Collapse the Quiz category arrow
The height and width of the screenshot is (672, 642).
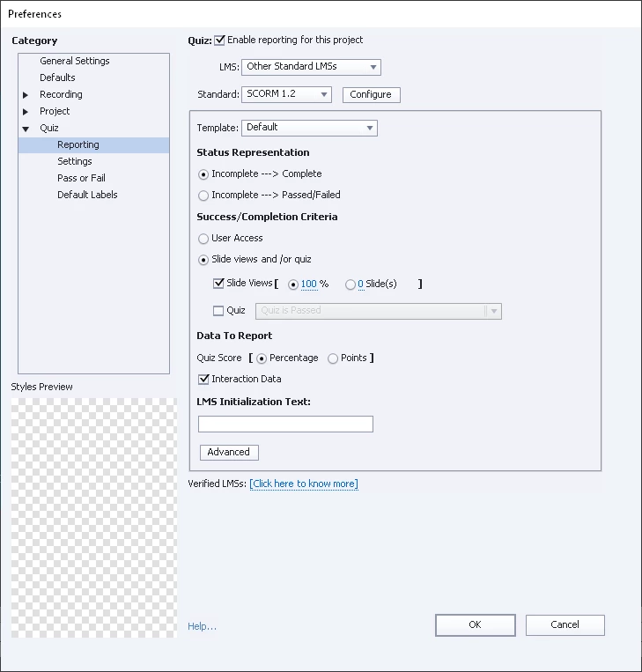(26, 129)
